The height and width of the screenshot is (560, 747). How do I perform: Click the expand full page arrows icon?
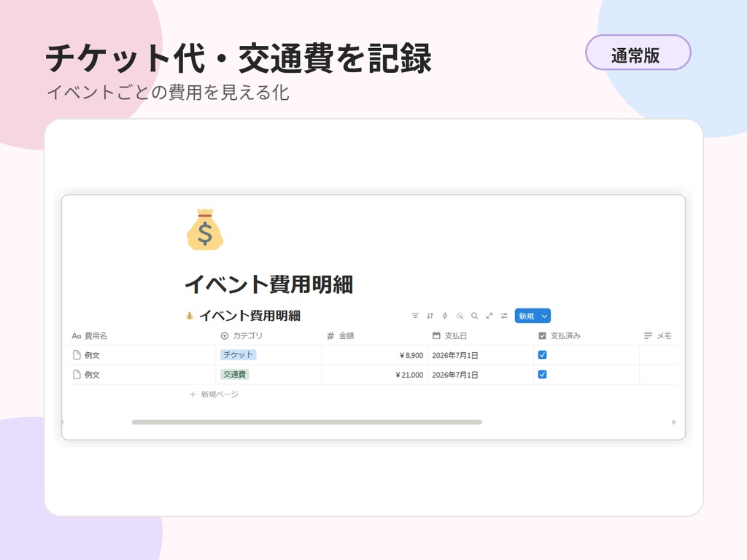click(489, 316)
